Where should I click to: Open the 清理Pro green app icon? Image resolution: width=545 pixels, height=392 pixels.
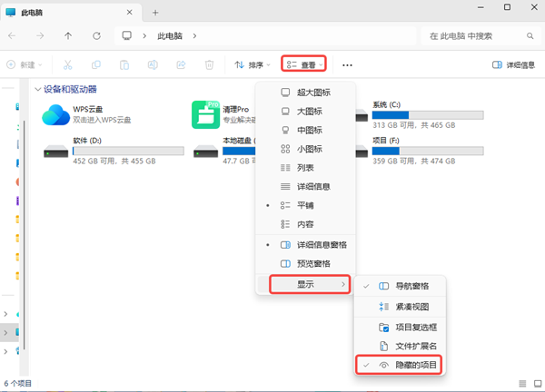point(205,115)
